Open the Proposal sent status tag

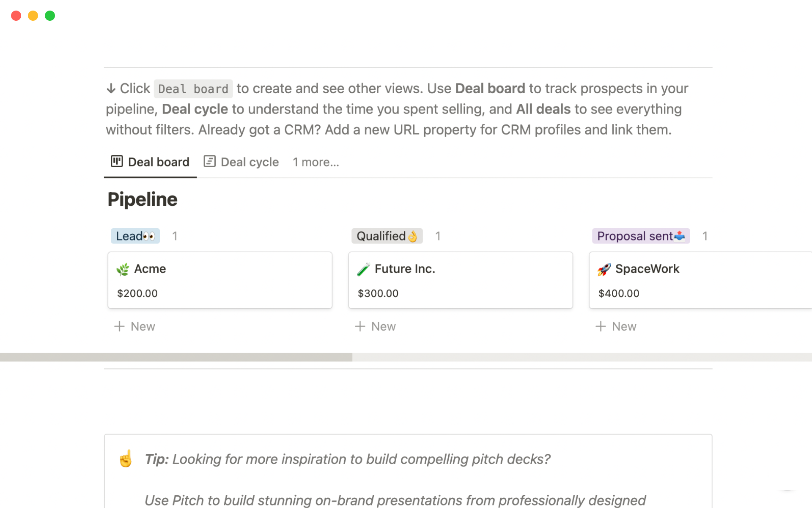point(641,236)
